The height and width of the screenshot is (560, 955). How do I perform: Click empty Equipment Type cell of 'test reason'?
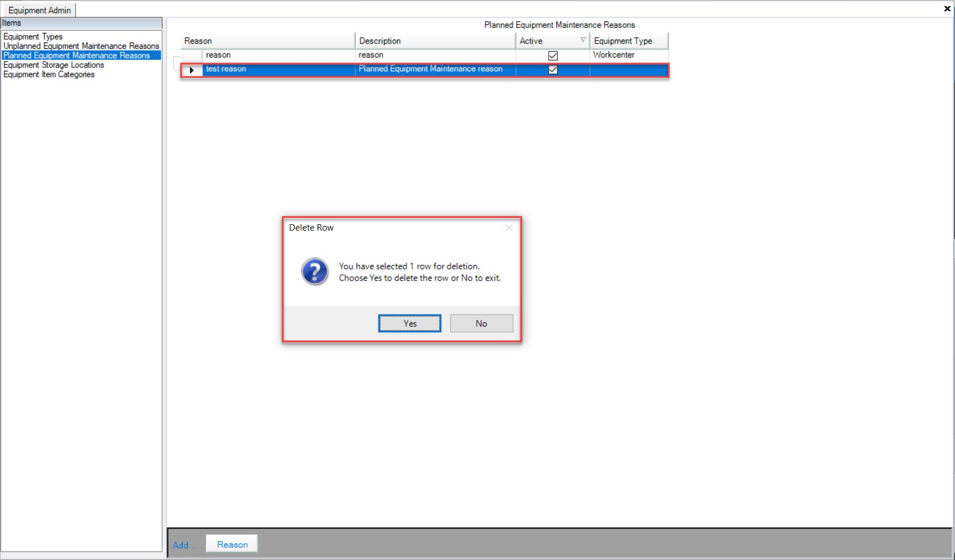pos(629,69)
